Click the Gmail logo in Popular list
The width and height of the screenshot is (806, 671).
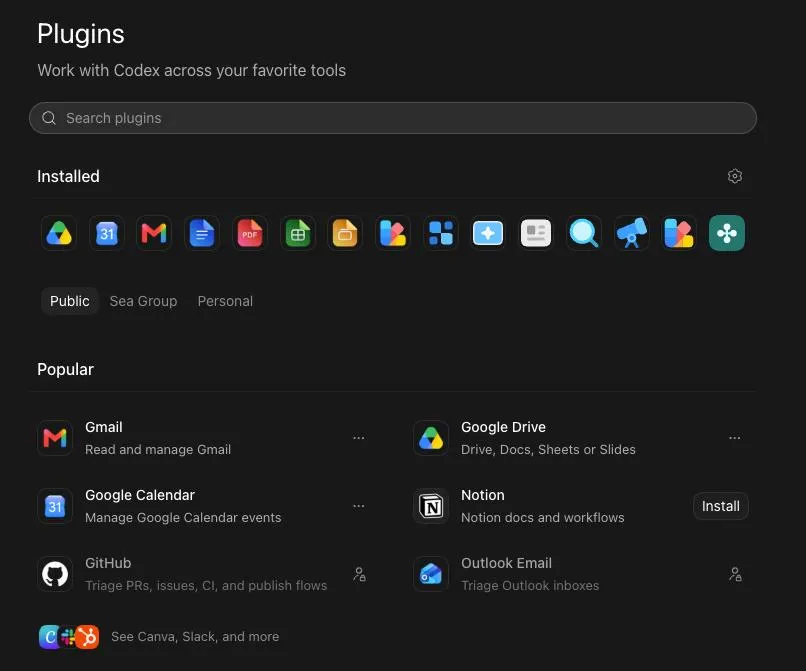[x=55, y=438]
